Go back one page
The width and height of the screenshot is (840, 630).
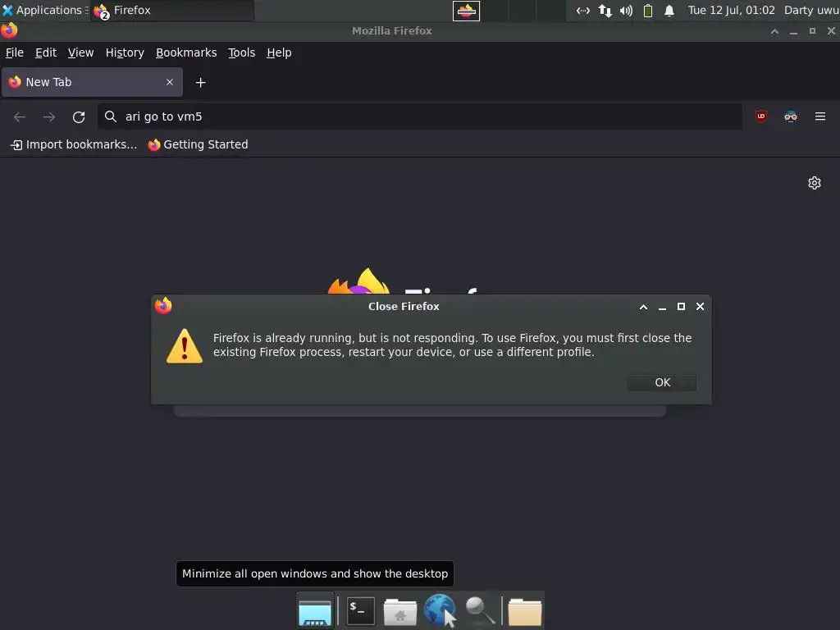point(20,116)
